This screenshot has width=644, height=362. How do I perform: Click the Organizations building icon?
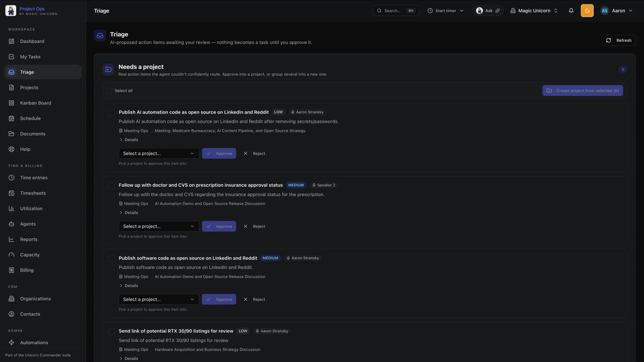point(11,299)
